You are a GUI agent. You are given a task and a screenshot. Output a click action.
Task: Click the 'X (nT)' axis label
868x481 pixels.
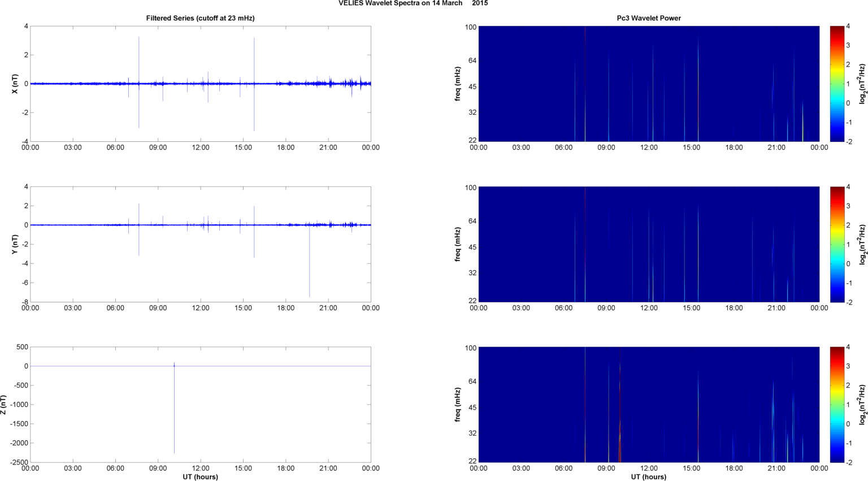pyautogui.click(x=15, y=84)
